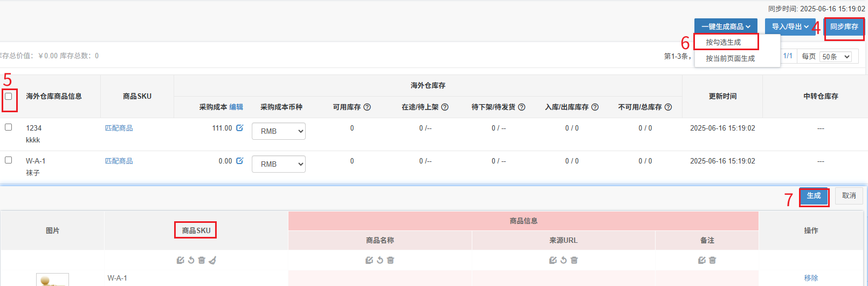
Task: Click edit icon under 来源URL column
Action: pyautogui.click(x=553, y=260)
